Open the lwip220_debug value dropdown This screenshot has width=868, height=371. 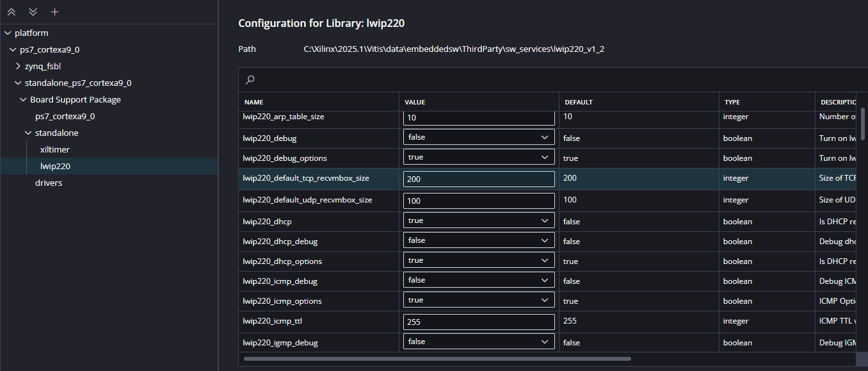pyautogui.click(x=479, y=137)
